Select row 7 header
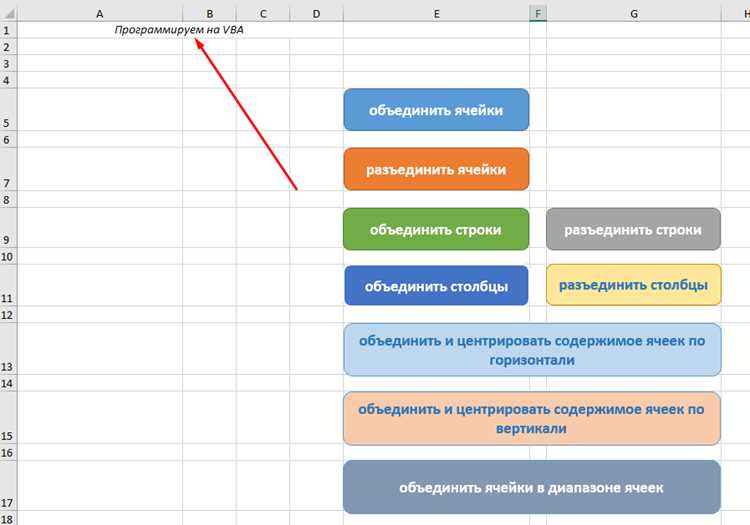The width and height of the screenshot is (750, 525). click(8, 169)
